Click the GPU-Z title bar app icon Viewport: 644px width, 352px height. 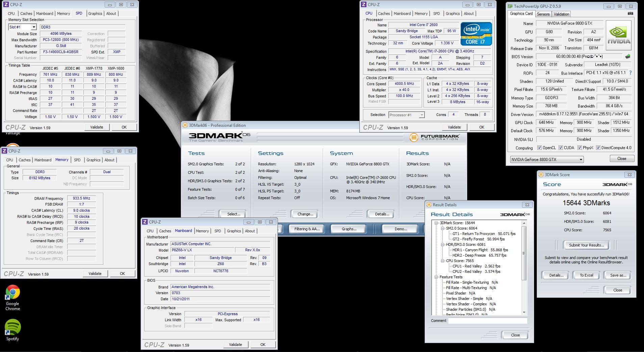point(510,6)
